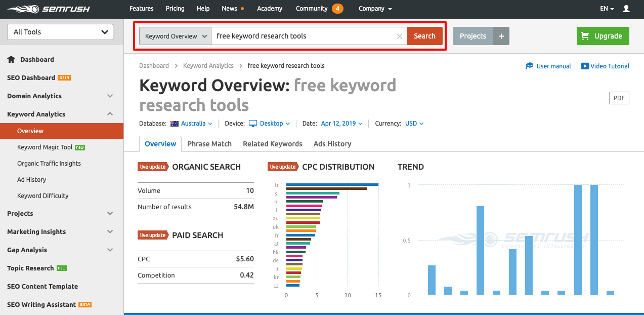Export report with PDF button

point(619,98)
